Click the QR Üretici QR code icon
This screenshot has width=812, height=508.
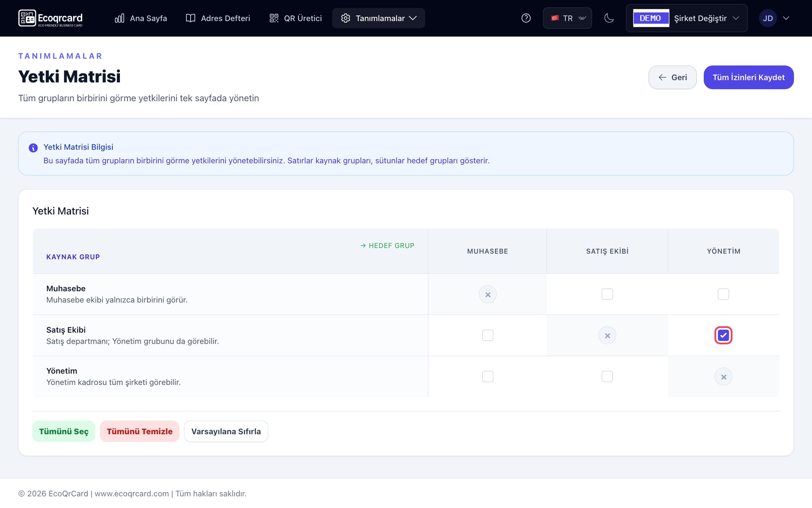[x=274, y=18]
